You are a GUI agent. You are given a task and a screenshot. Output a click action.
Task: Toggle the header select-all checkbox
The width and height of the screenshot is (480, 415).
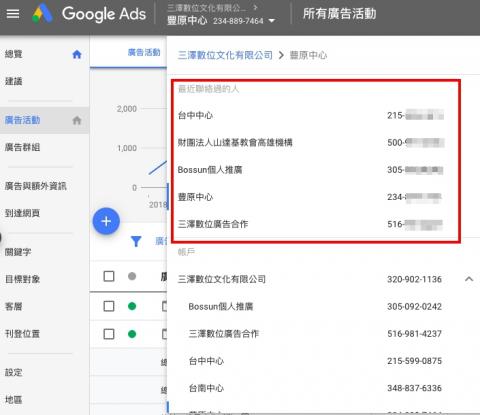[109, 276]
